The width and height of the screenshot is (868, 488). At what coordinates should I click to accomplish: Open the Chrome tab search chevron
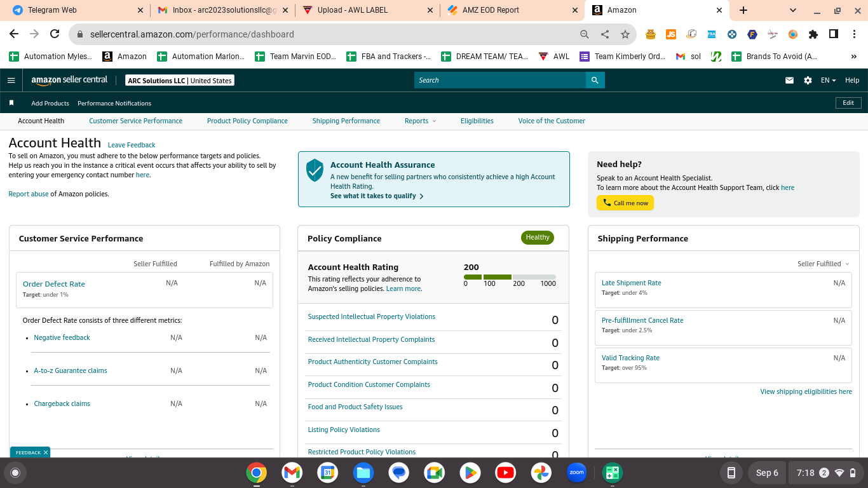click(793, 10)
